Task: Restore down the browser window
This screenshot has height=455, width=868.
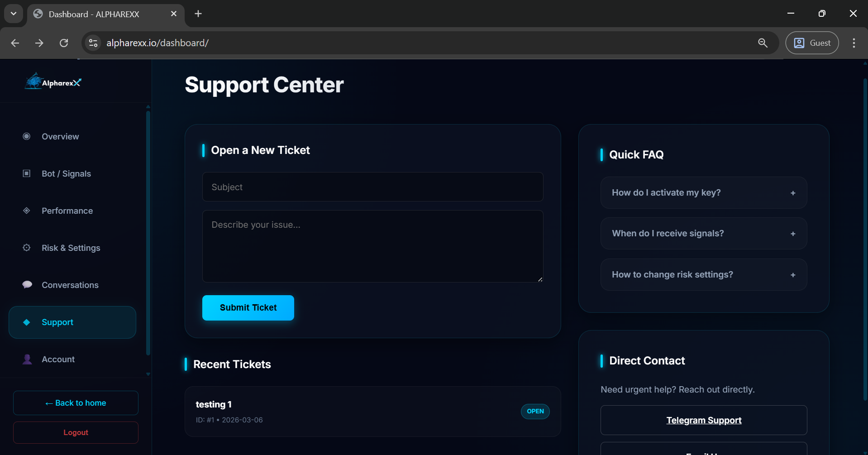Action: point(822,14)
